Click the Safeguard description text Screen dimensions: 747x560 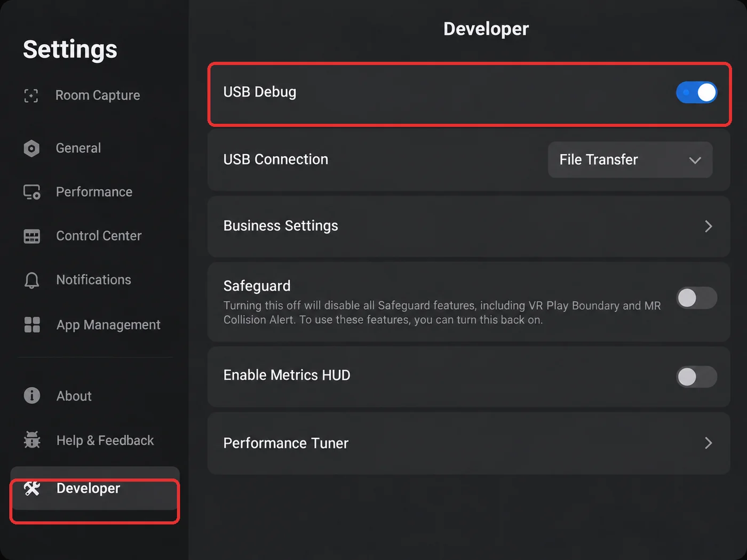(x=442, y=313)
